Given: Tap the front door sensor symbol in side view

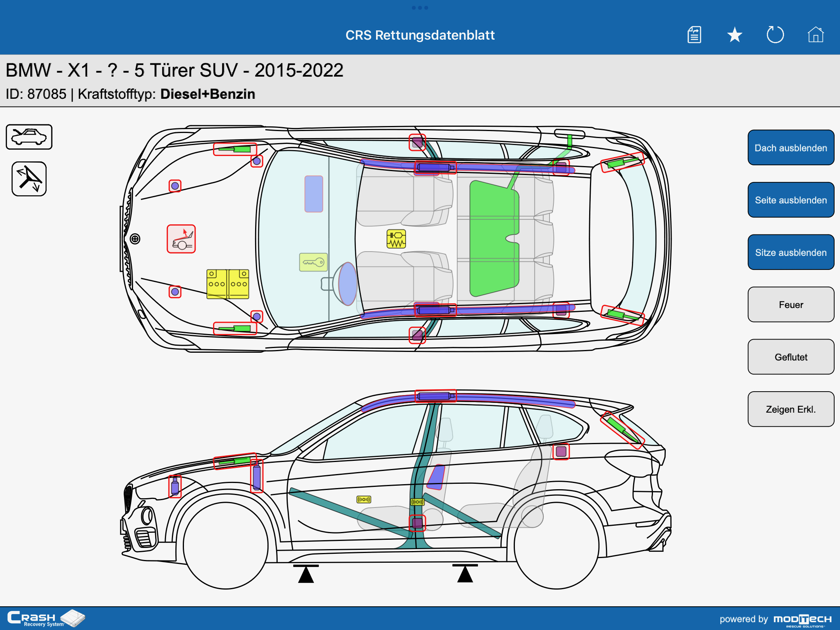Looking at the screenshot, I should tap(364, 499).
